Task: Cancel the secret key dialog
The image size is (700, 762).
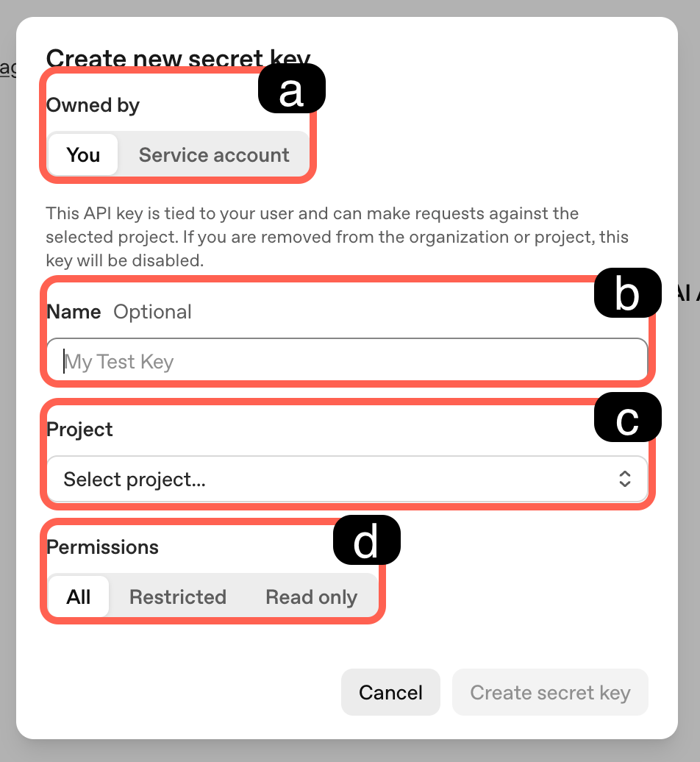Action: [x=390, y=692]
